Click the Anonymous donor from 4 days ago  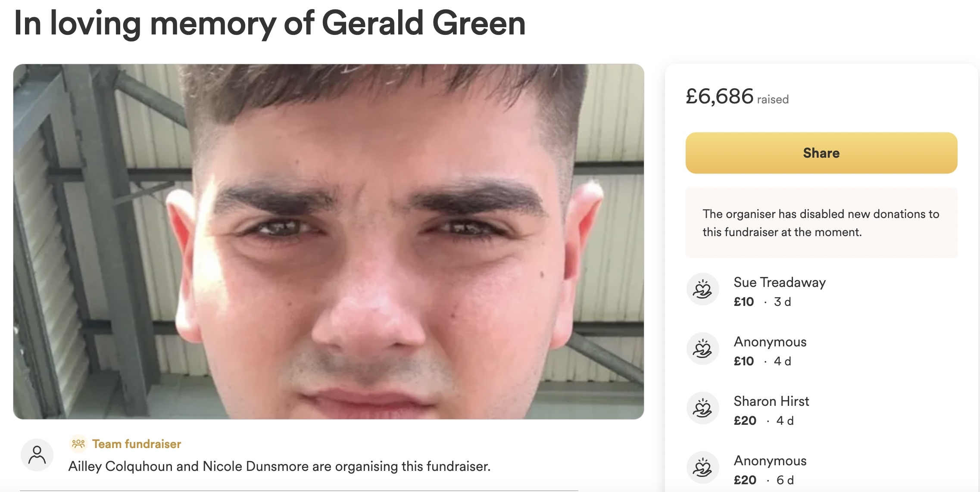coord(770,342)
